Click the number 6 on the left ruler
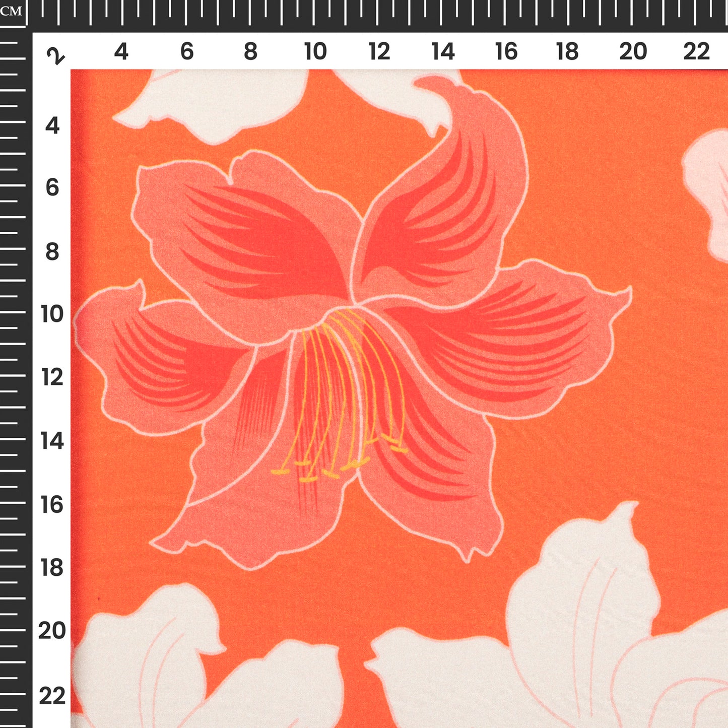The image size is (728, 728). (x=52, y=187)
